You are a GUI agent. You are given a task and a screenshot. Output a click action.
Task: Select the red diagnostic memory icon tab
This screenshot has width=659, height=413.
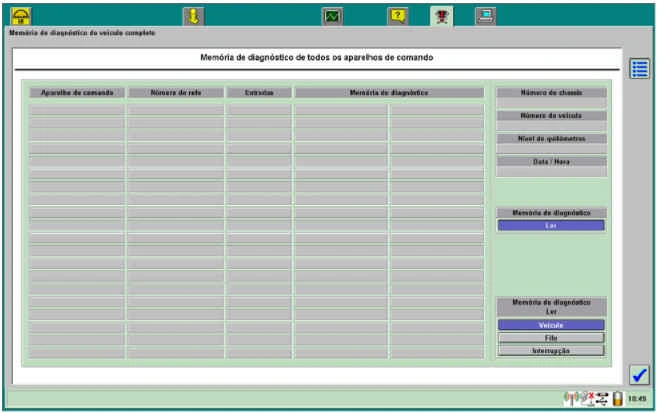(x=442, y=15)
